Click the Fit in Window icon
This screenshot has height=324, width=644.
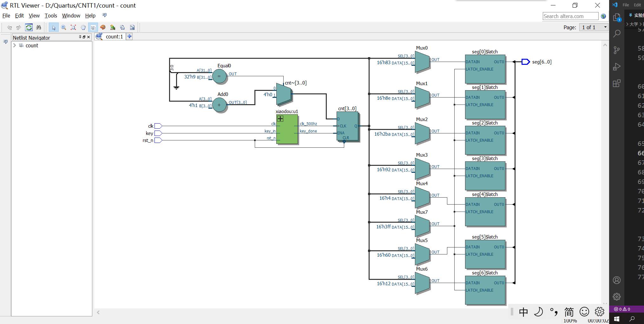[73, 27]
